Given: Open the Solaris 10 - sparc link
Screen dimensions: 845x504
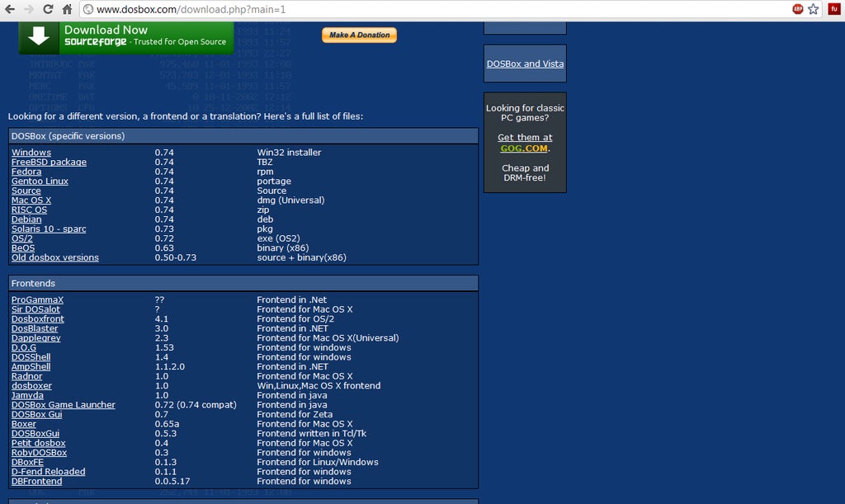Looking at the screenshot, I should click(49, 228).
